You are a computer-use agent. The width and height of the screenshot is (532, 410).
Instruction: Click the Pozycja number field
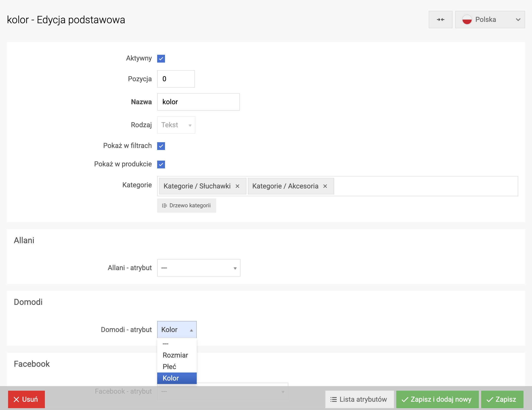tap(176, 79)
